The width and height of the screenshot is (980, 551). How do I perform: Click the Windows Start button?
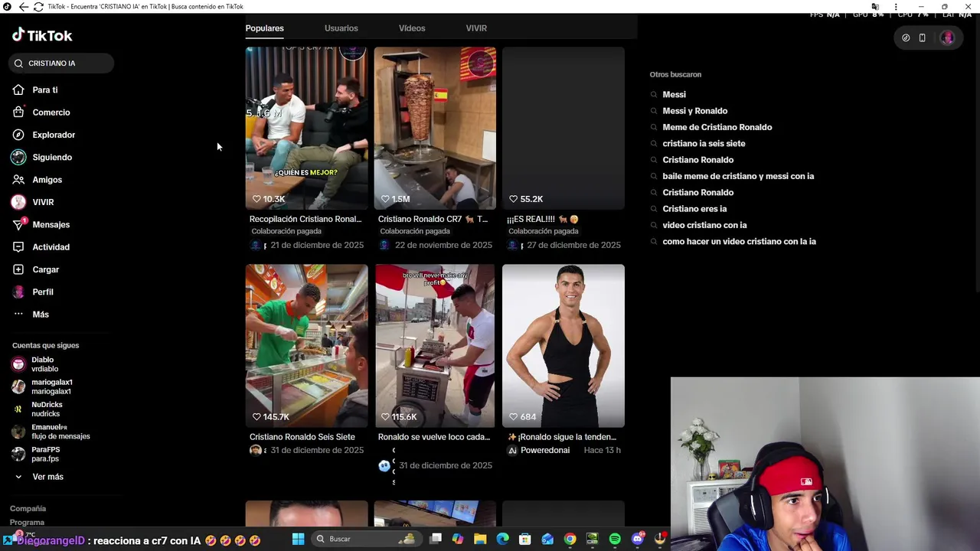tap(298, 540)
